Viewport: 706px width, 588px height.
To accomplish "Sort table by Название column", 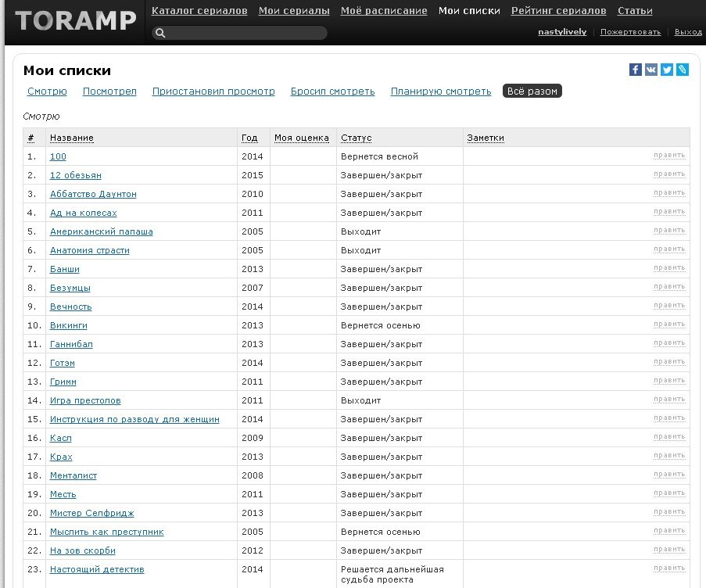I will tap(72, 138).
